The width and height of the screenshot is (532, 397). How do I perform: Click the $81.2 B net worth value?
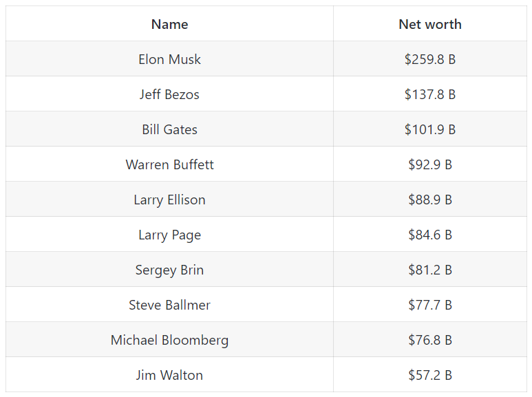pyautogui.click(x=430, y=270)
